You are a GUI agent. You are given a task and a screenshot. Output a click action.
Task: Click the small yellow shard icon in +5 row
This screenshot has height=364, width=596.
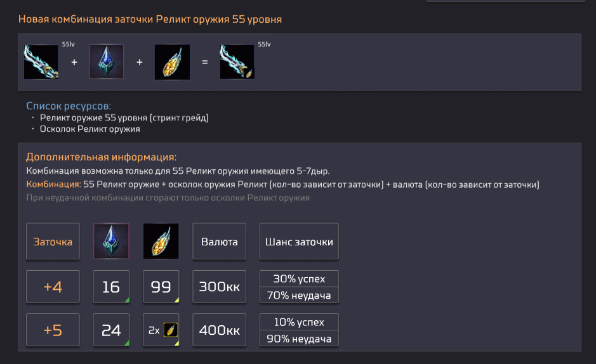pos(169,330)
